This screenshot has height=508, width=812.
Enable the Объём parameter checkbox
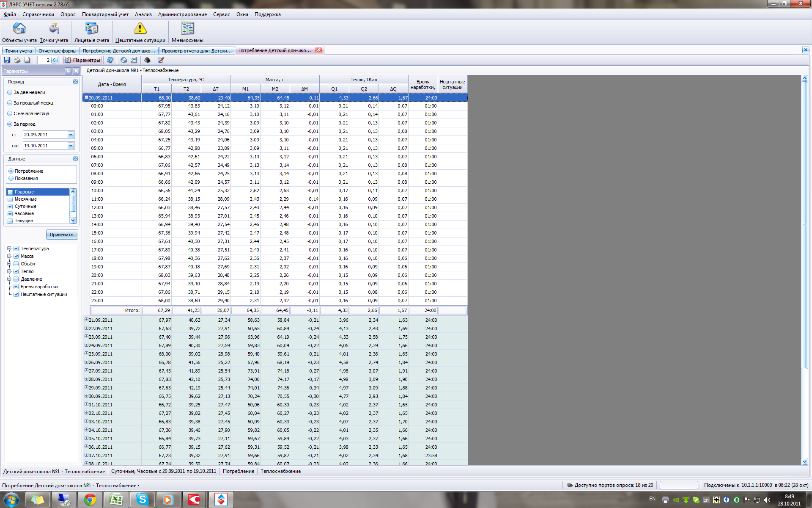[16, 264]
